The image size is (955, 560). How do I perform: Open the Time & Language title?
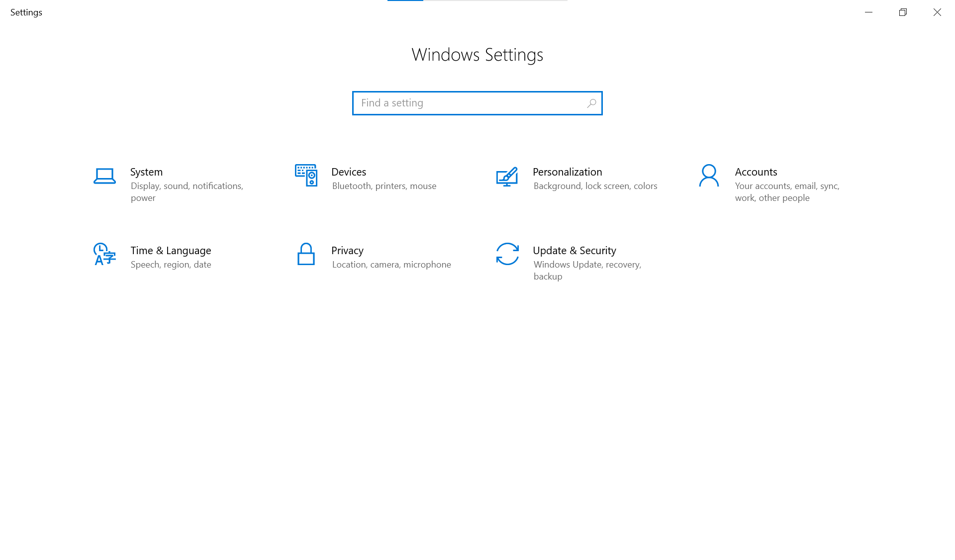coord(171,251)
